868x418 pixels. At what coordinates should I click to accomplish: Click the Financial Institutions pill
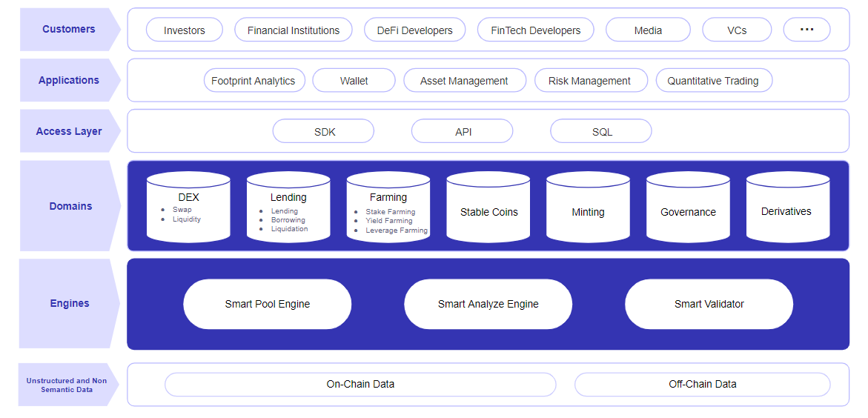tap(294, 30)
